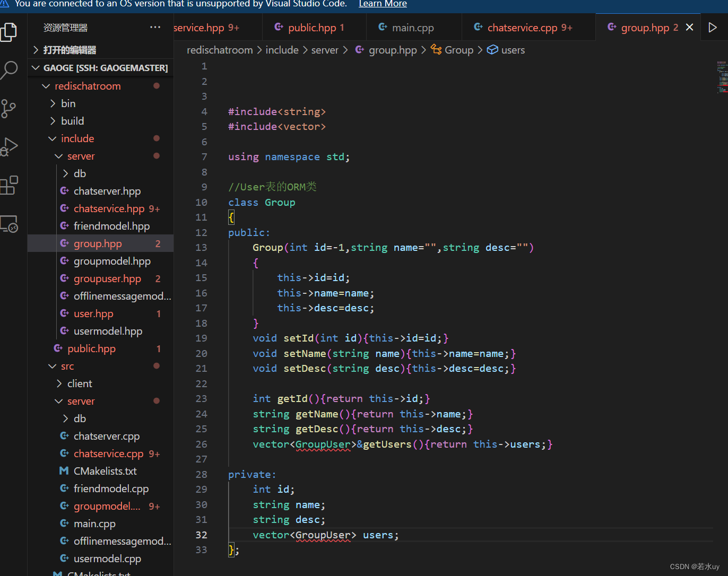Click the C++ icon beside friendmodel.cpp

click(65, 488)
